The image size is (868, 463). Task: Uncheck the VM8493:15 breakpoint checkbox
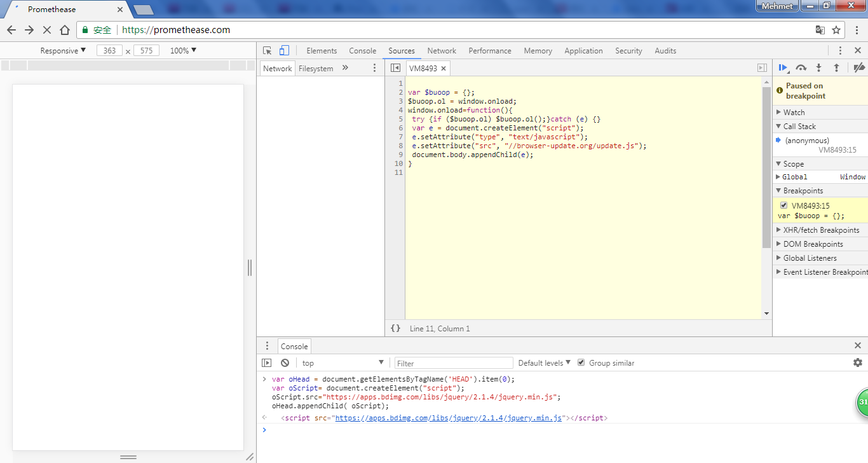click(784, 205)
